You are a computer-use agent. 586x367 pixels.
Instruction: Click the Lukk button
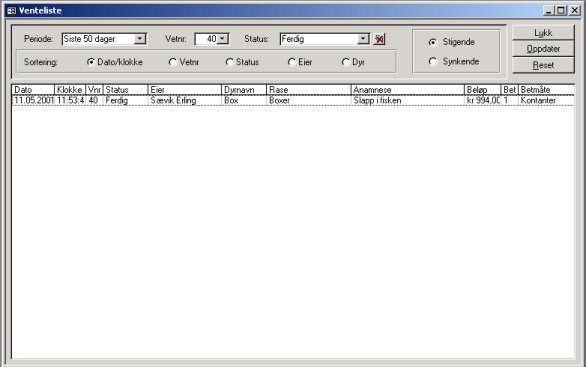[543, 33]
